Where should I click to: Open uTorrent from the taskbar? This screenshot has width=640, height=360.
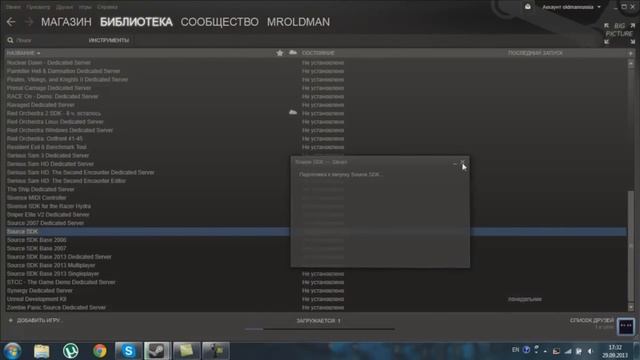[71, 351]
